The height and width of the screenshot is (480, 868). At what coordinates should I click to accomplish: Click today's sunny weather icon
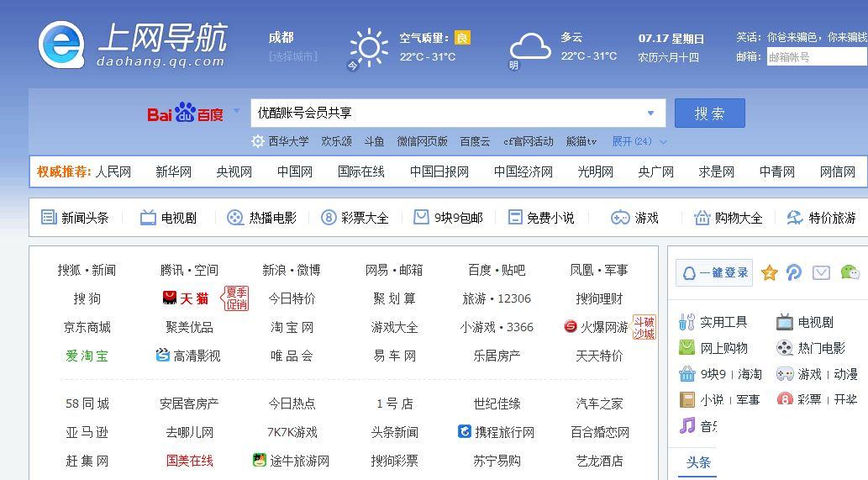369,47
